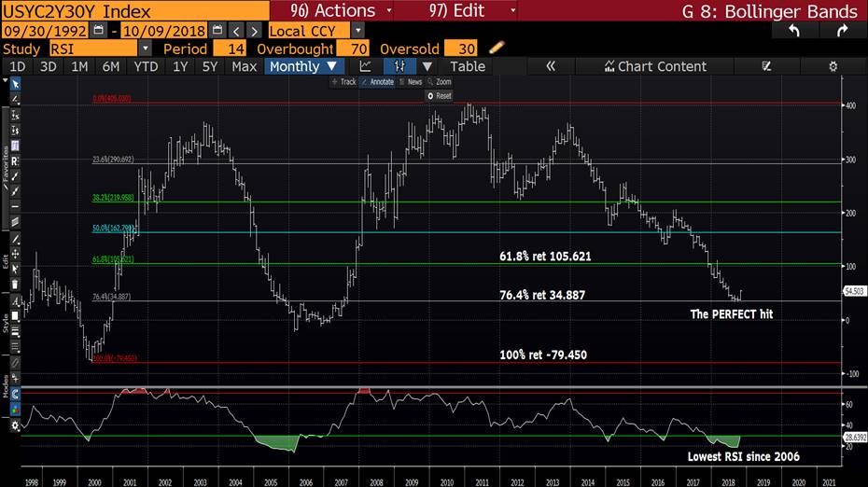Viewport: 868px width, 487px height.
Task: Click the '100% ret -79.450' annotation
Action: (x=543, y=355)
